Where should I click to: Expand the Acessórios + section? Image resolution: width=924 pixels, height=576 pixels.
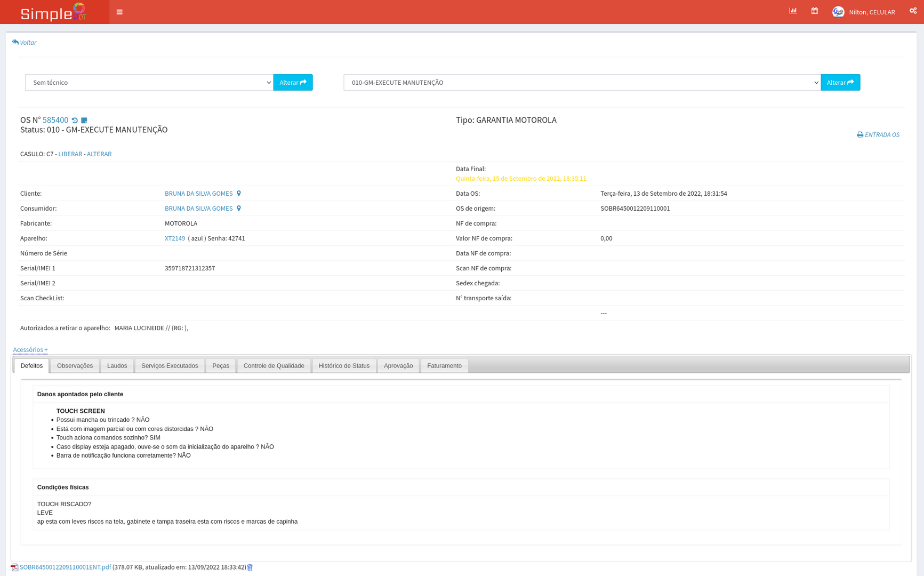30,350
